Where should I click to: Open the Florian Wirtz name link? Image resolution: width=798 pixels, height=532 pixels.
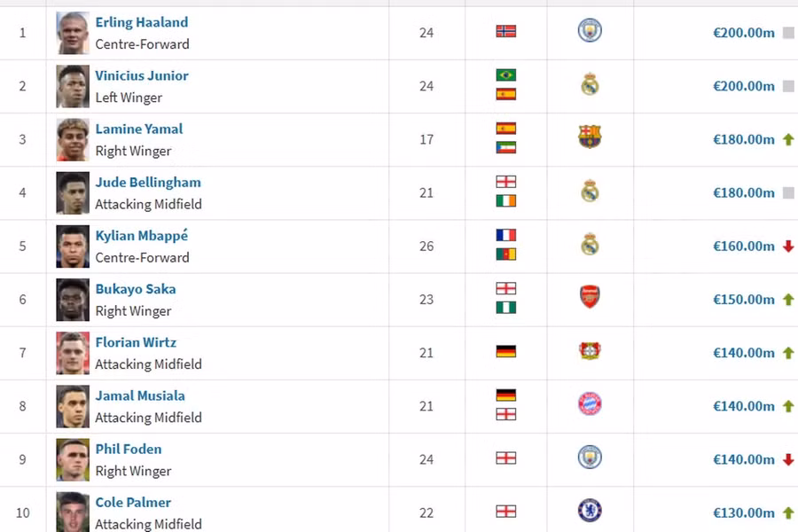[136, 342]
